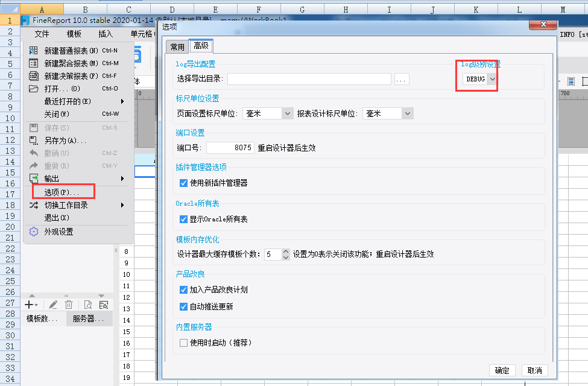Screen dimensions: 588x386
Task: Cancel the dialog with 取消
Action: point(535,370)
